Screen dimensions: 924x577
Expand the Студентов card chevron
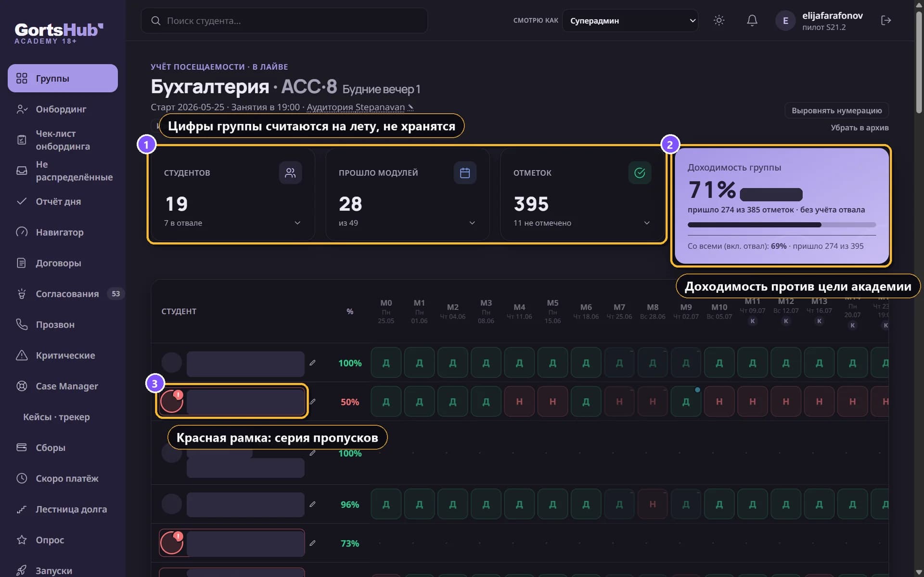point(297,223)
